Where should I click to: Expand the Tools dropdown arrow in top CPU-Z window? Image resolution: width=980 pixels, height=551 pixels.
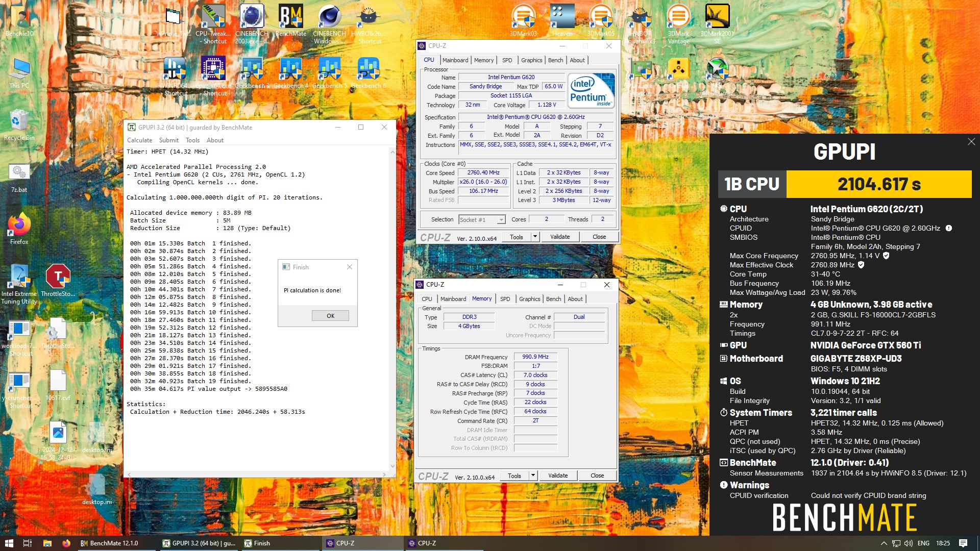tap(535, 237)
